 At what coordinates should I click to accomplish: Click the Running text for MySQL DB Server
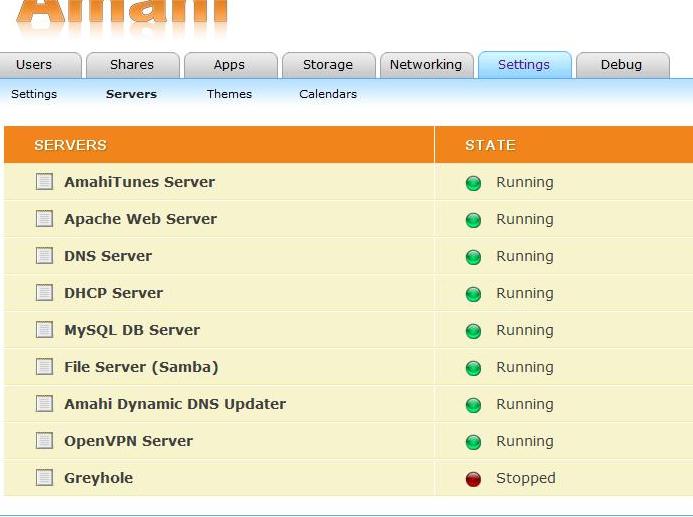coord(525,331)
